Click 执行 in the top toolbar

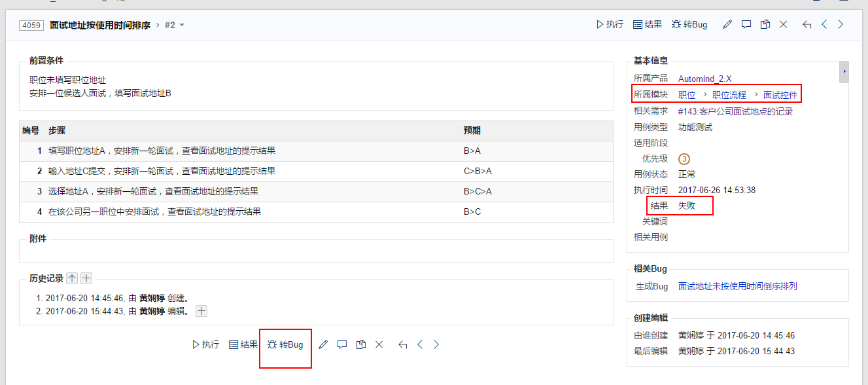[610, 25]
